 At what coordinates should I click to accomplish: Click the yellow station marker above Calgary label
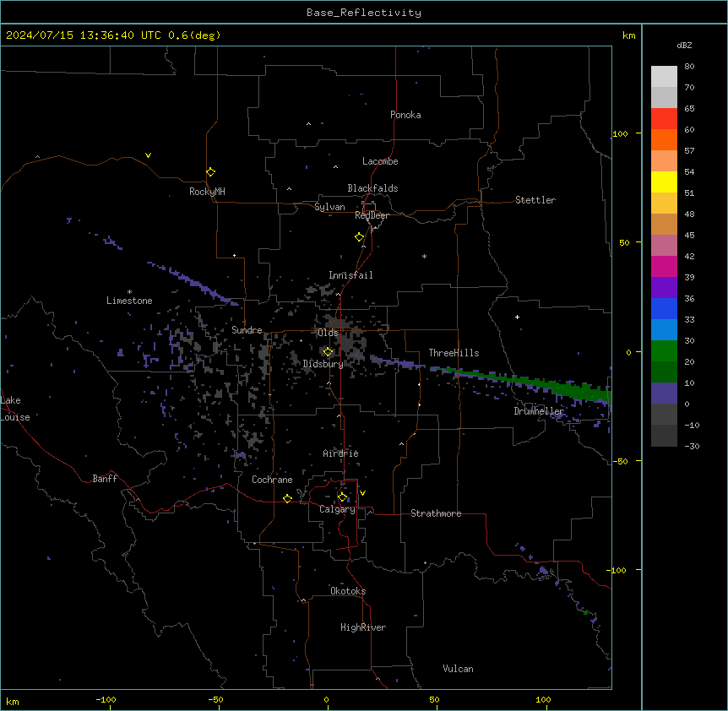click(x=342, y=497)
